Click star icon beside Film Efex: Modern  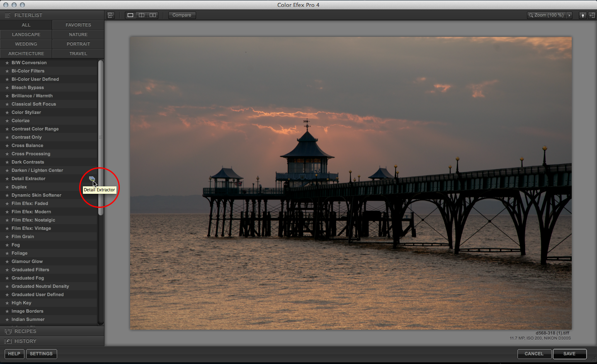(7, 212)
